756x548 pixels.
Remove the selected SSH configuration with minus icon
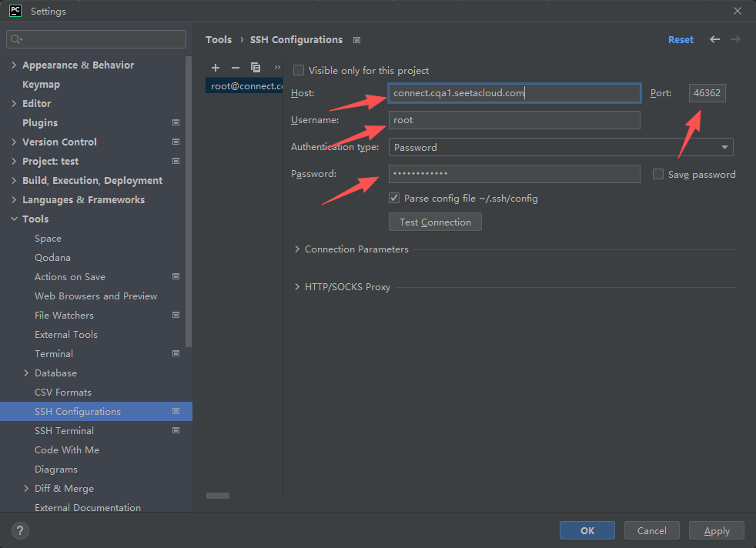236,68
